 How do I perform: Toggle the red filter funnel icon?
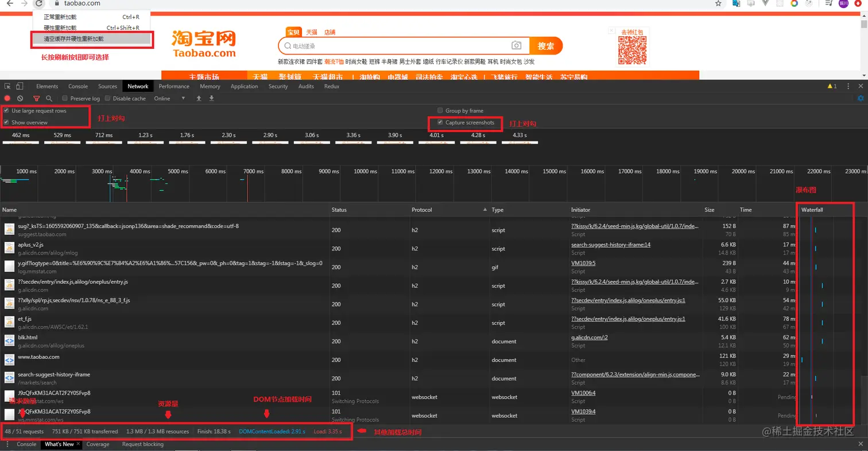37,98
